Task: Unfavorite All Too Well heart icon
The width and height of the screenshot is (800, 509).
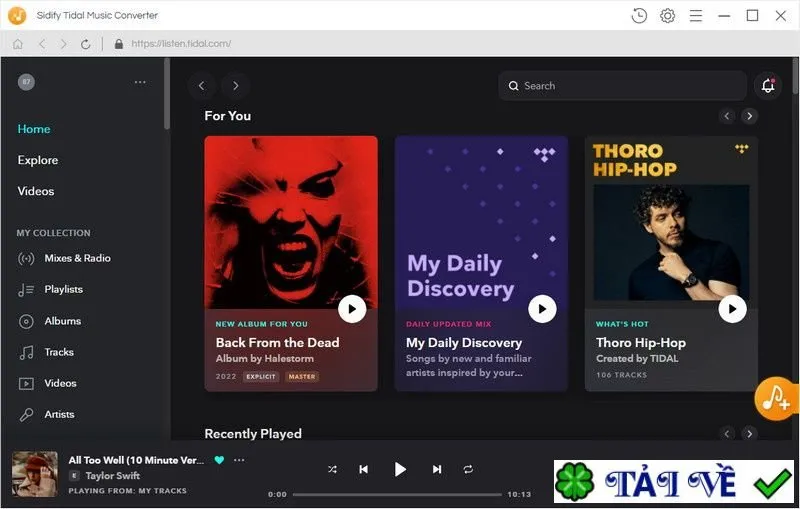Action: (219, 460)
